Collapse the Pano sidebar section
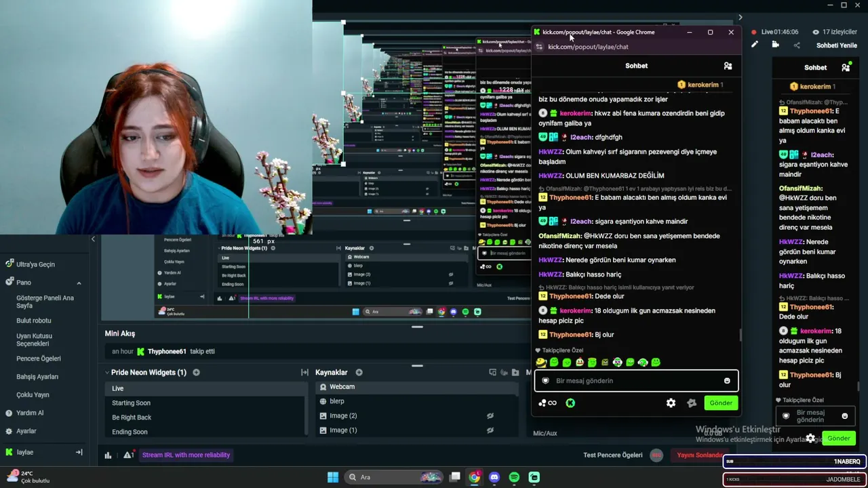The height and width of the screenshot is (488, 868). 79,283
